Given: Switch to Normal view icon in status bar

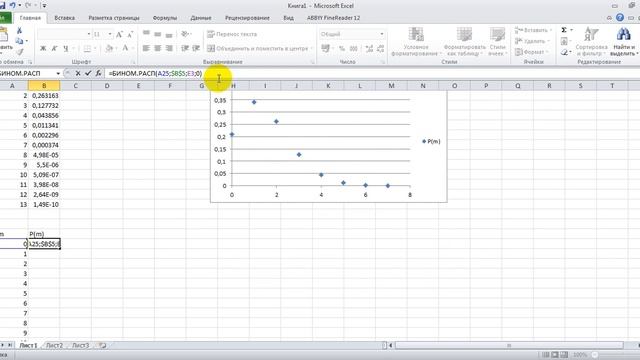Looking at the screenshot, I should click(x=546, y=355).
